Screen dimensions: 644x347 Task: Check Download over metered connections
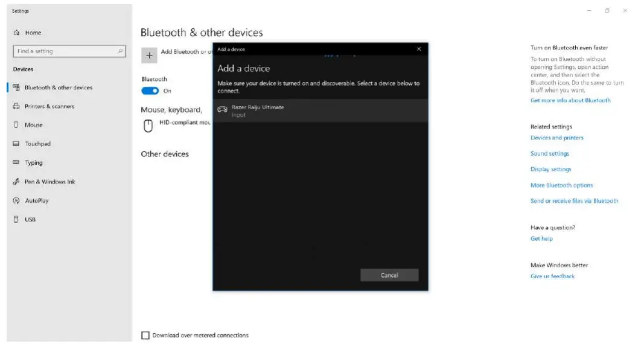pyautogui.click(x=145, y=336)
